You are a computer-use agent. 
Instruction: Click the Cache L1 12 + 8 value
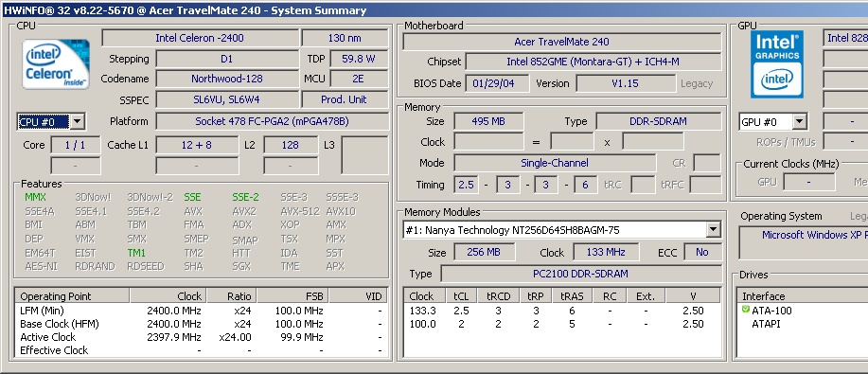coord(197,145)
